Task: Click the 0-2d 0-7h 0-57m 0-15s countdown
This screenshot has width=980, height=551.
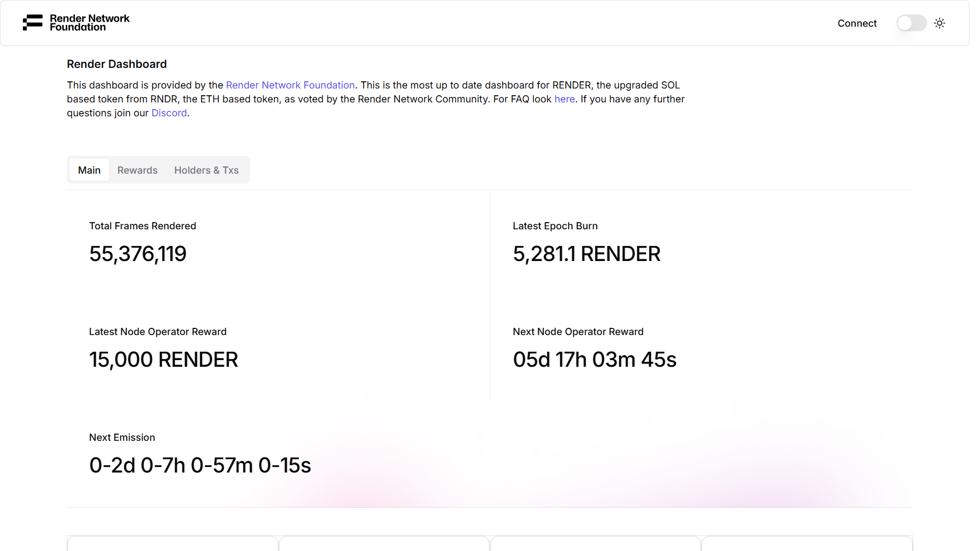Action: click(200, 465)
